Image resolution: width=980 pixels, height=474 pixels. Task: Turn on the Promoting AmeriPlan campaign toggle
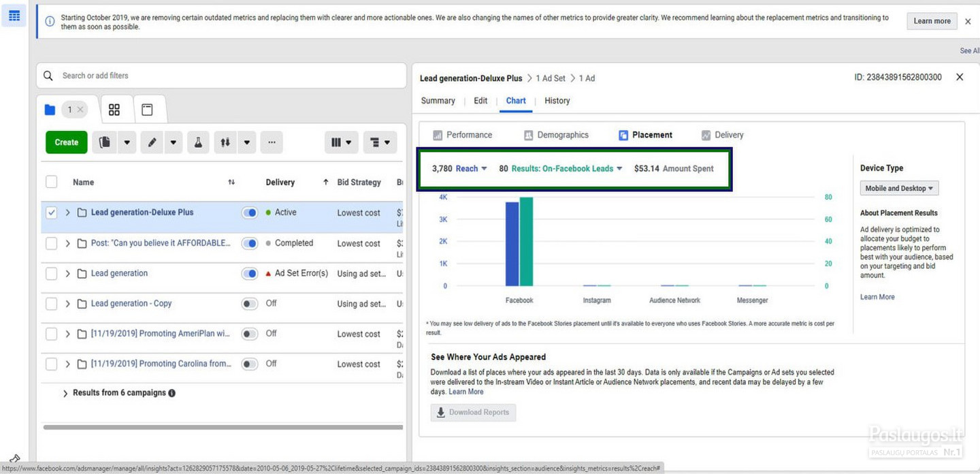coord(250,334)
